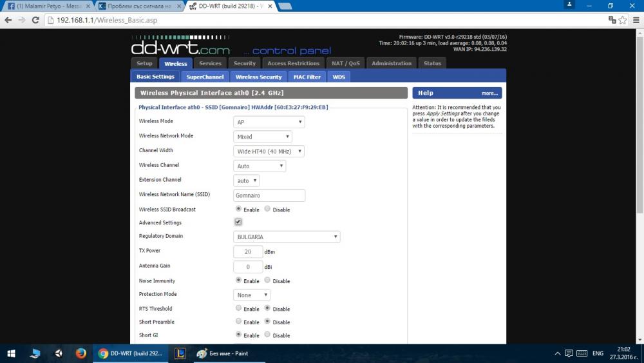The height and width of the screenshot is (363, 644).
Task: Show hidden tray icons chevron
Action: [557, 353]
